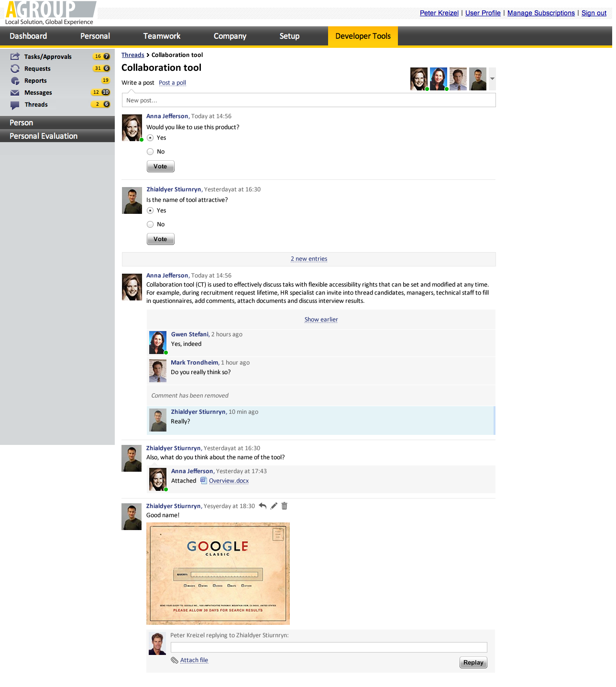
Task: Click Gwen Stefani's comment avatar
Action: click(x=158, y=342)
